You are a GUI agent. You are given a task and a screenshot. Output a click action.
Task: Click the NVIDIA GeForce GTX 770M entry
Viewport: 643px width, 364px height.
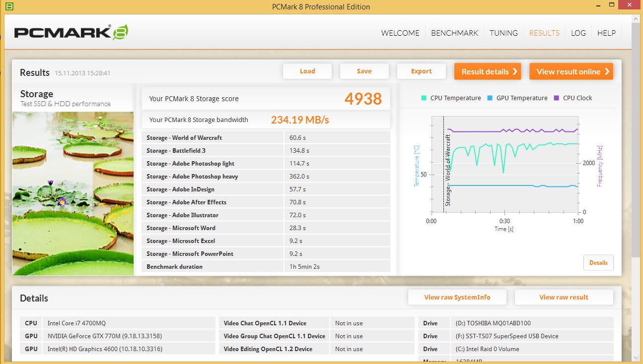point(105,336)
